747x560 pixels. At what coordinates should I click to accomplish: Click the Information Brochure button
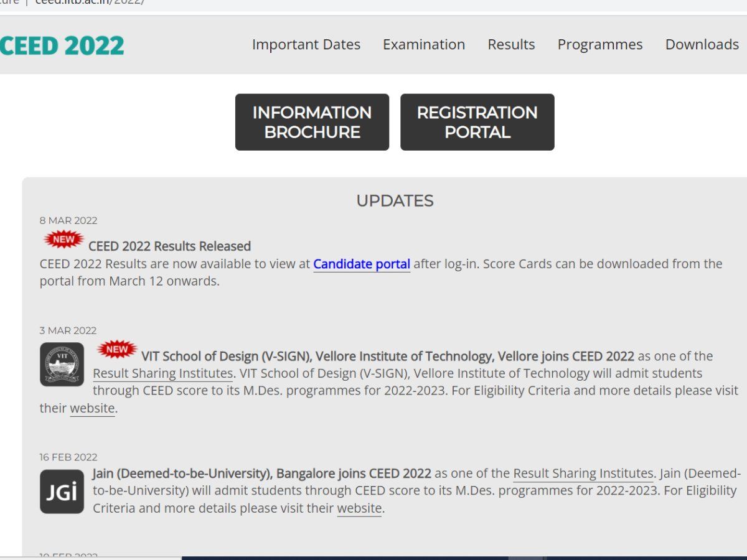pos(312,122)
